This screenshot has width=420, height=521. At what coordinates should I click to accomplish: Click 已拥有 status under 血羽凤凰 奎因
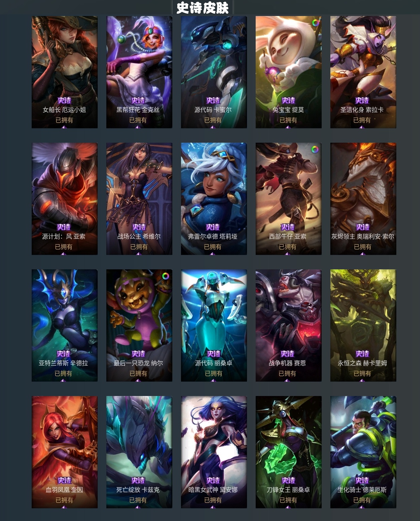coord(64,500)
